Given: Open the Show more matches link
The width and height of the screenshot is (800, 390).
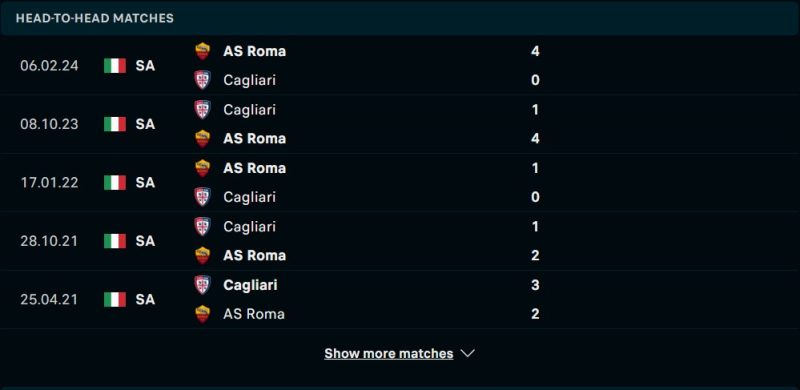Looking at the screenshot, I should (x=389, y=353).
